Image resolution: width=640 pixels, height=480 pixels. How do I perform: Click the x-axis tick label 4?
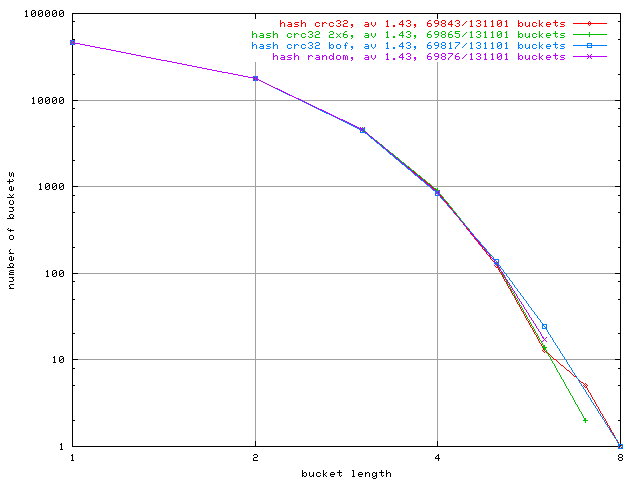pos(438,458)
